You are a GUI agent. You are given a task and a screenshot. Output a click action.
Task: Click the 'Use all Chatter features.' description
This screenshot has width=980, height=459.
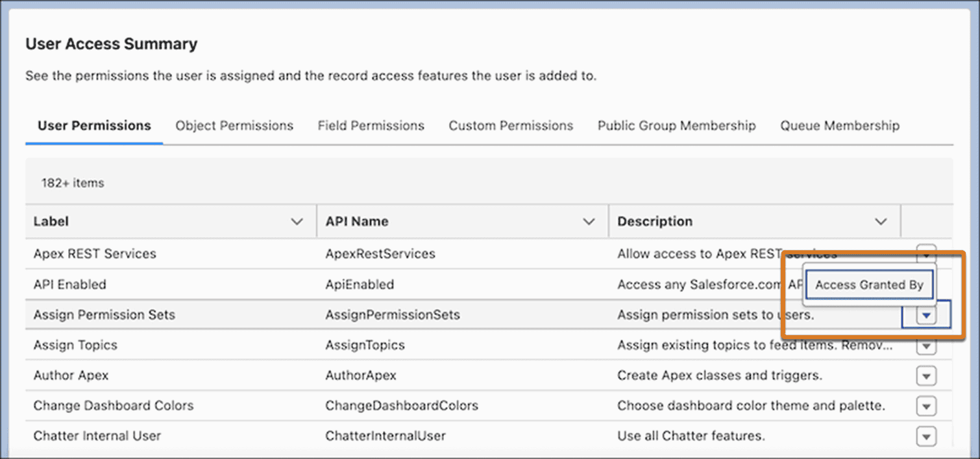tap(691, 436)
